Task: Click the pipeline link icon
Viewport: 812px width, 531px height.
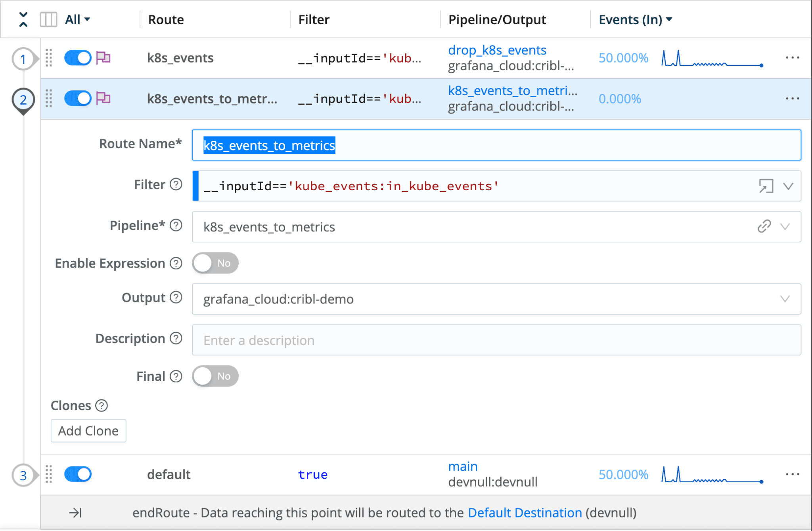Action: point(764,227)
